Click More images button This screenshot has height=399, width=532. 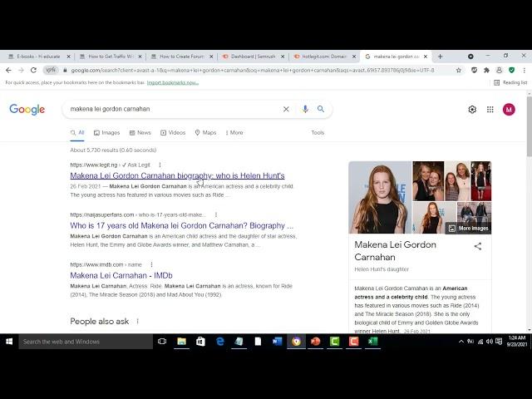[x=469, y=229]
